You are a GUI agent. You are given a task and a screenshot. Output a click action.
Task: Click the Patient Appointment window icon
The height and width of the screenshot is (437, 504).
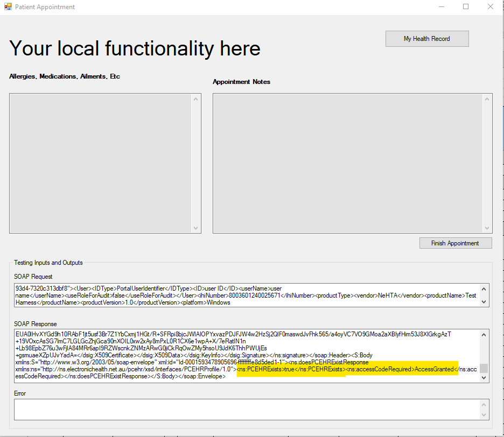(x=8, y=7)
